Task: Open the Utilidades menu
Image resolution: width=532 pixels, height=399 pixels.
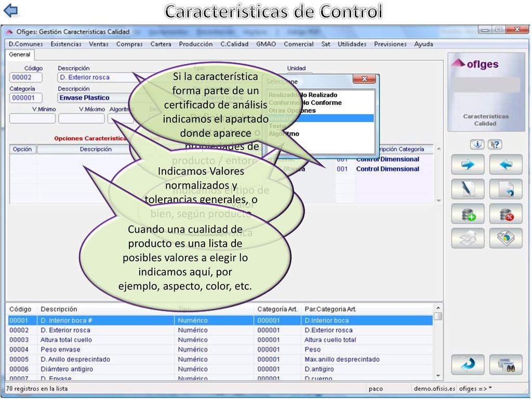Action: 352,44
